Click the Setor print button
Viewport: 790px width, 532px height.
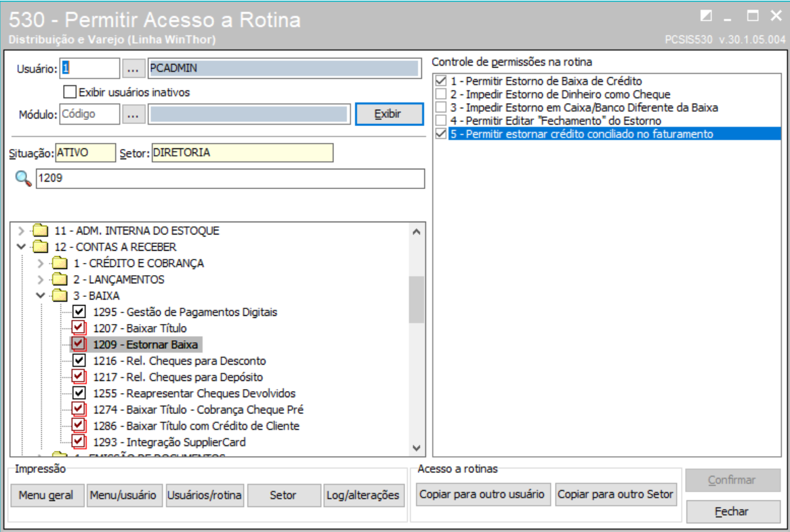click(284, 495)
